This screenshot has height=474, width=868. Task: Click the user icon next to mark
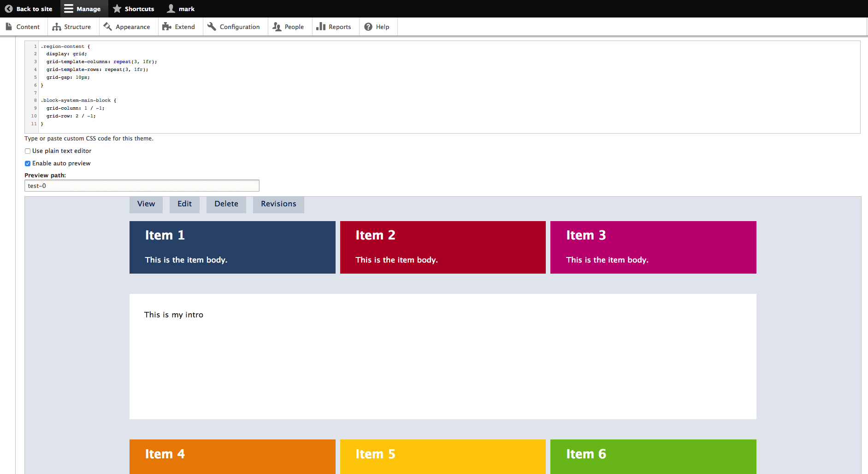[171, 9]
